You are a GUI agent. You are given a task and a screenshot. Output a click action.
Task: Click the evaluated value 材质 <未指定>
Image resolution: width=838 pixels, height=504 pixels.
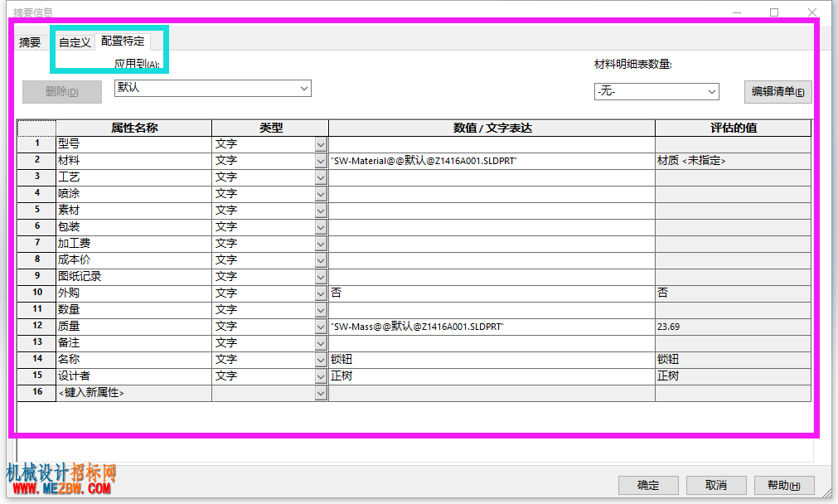tap(733, 161)
